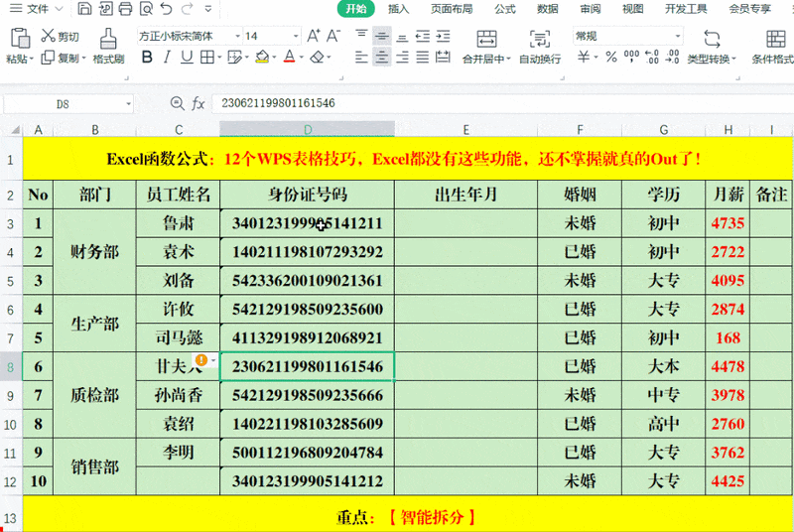Click the Print icon in quick access bar

click(x=124, y=10)
